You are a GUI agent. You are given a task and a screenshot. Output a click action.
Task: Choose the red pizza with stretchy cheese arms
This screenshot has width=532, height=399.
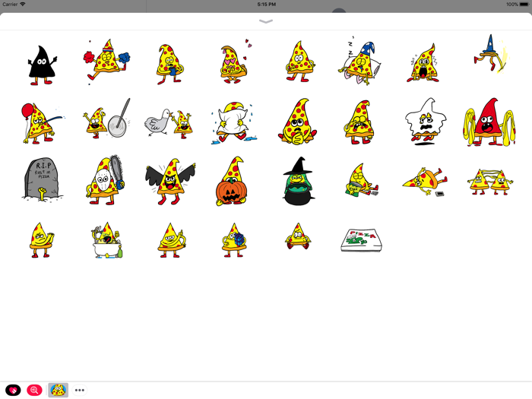[x=489, y=122]
